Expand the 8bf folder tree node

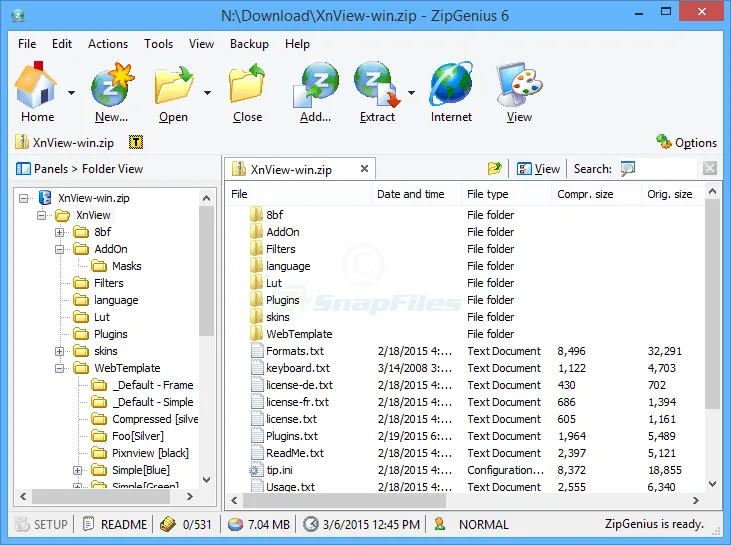[x=59, y=232]
